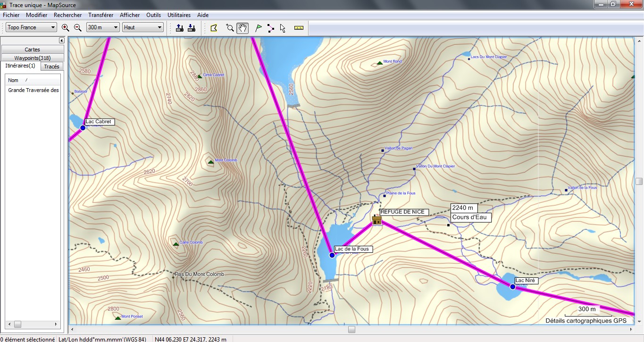Expand the 300 m scale dropdown
Image resolution: width=644 pixels, height=342 pixels.
(103, 27)
